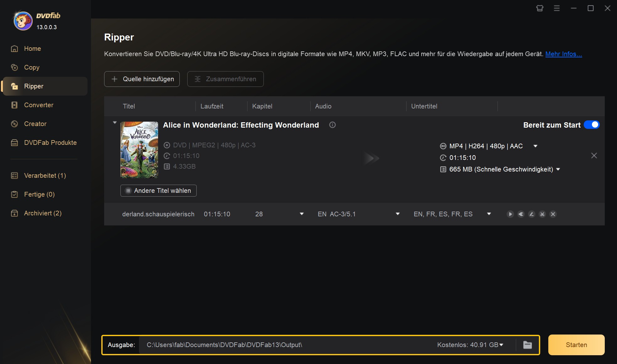Click the source size 4.33GB text
The width and height of the screenshot is (617, 364).
184,166
